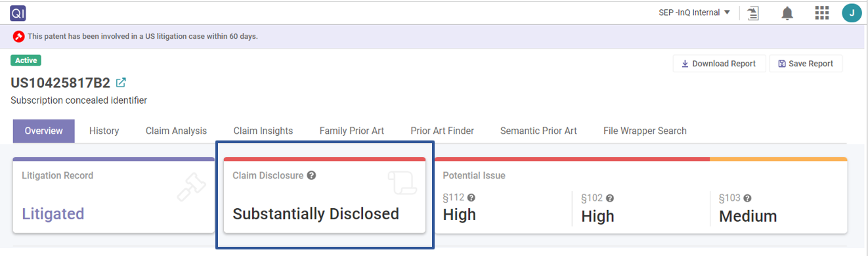Viewport: 868px width, 256px height.
Task: Click the red litigation warning icon
Action: (x=19, y=36)
